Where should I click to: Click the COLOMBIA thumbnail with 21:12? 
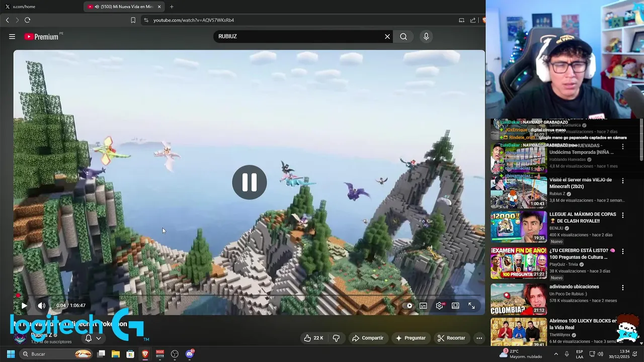point(519,299)
